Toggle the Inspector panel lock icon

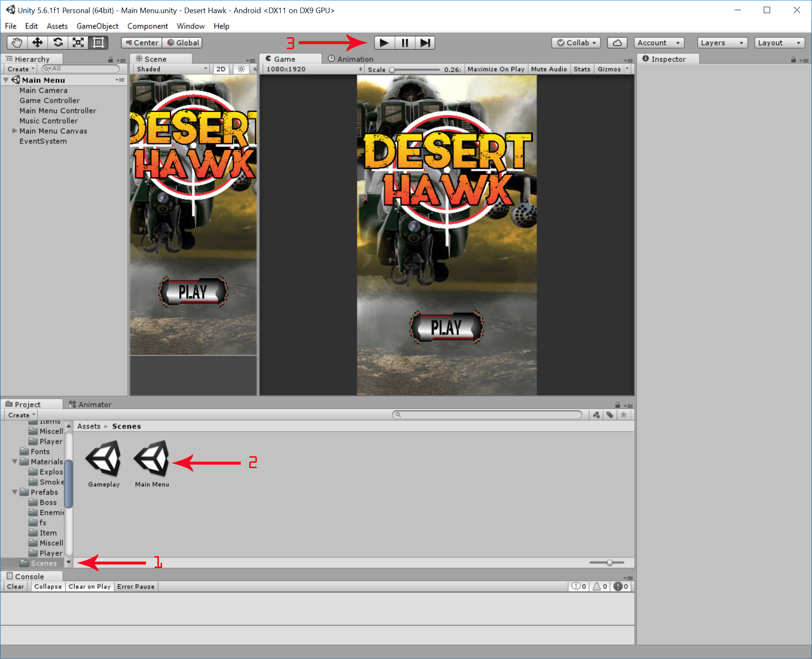tap(793, 60)
